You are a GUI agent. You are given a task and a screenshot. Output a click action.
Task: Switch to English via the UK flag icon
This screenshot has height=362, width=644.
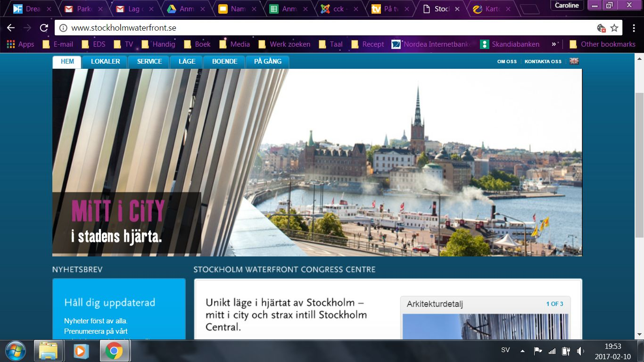click(574, 61)
